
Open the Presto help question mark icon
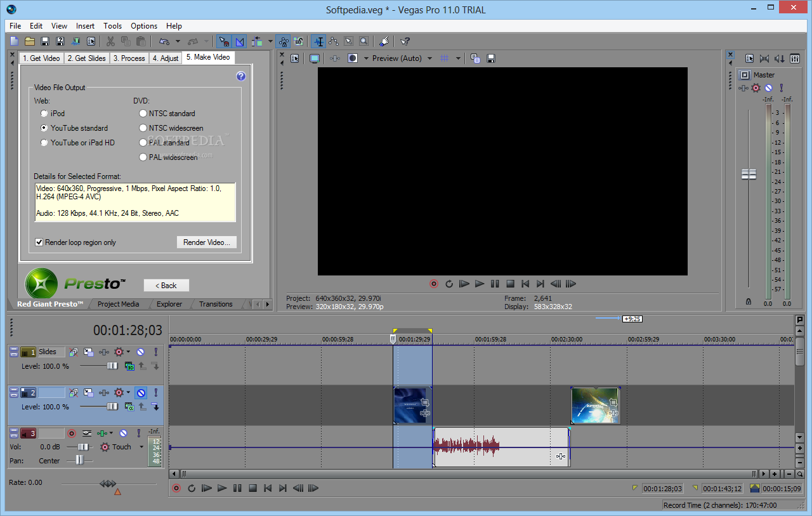coord(240,76)
